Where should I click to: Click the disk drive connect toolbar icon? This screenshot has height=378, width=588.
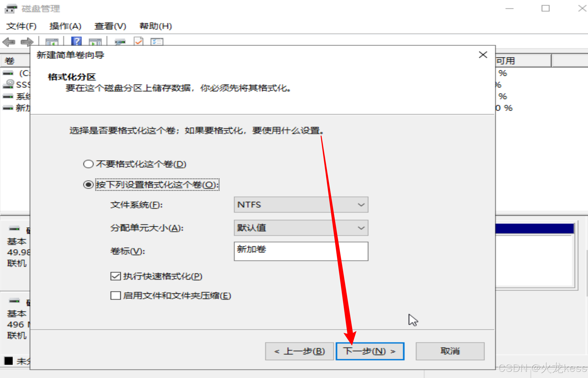tap(120, 42)
